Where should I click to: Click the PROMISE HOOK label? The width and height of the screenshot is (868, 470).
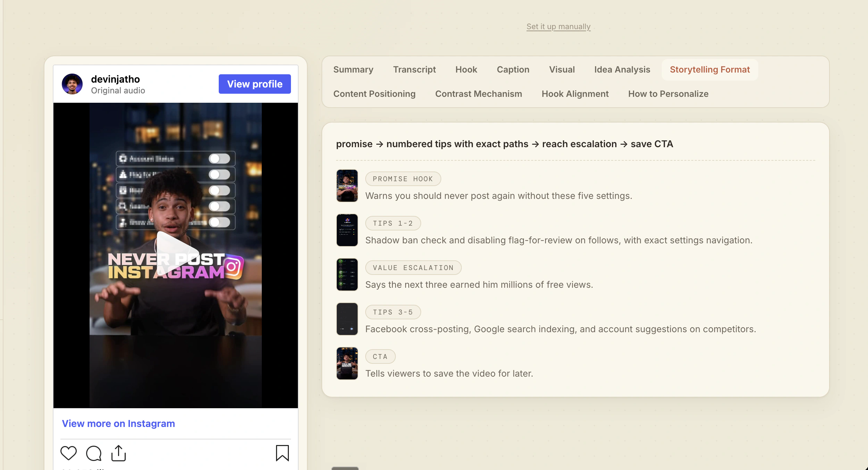coord(403,179)
